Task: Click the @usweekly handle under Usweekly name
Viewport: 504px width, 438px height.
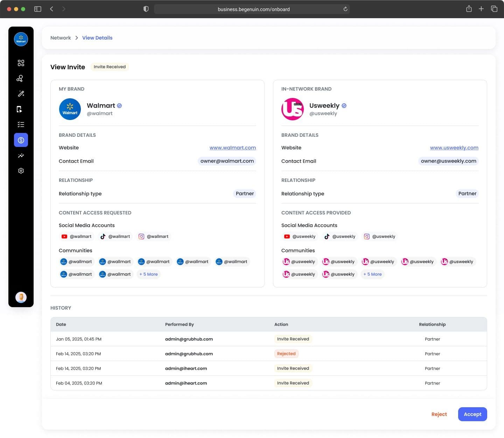Action: [x=323, y=113]
